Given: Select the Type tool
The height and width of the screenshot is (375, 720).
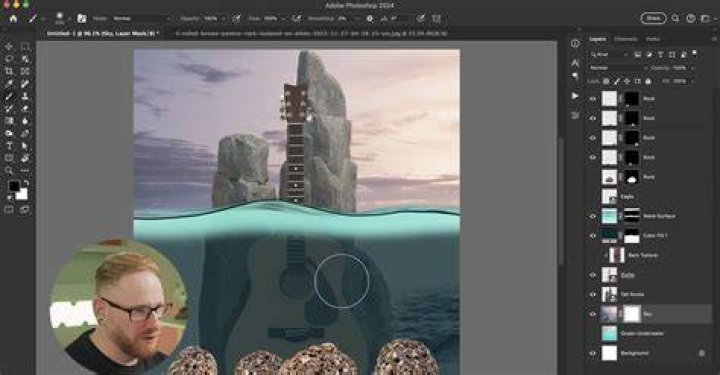Looking at the screenshot, I should (9, 146).
